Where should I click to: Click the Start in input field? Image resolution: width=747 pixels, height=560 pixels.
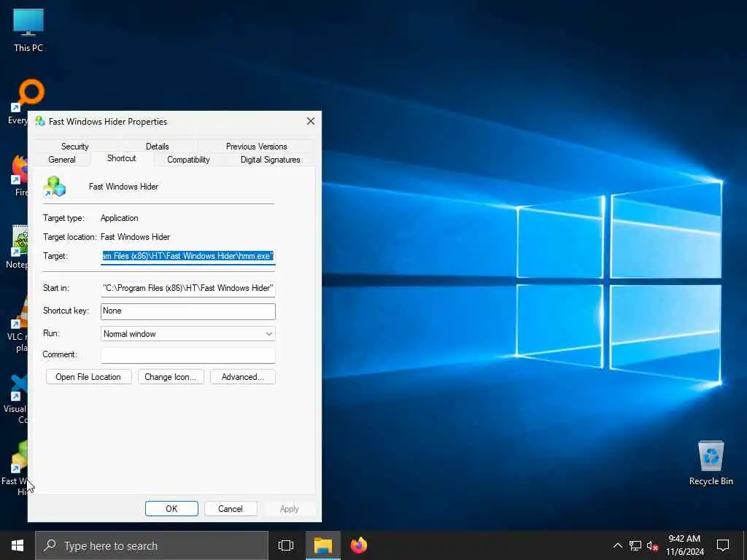click(x=187, y=288)
